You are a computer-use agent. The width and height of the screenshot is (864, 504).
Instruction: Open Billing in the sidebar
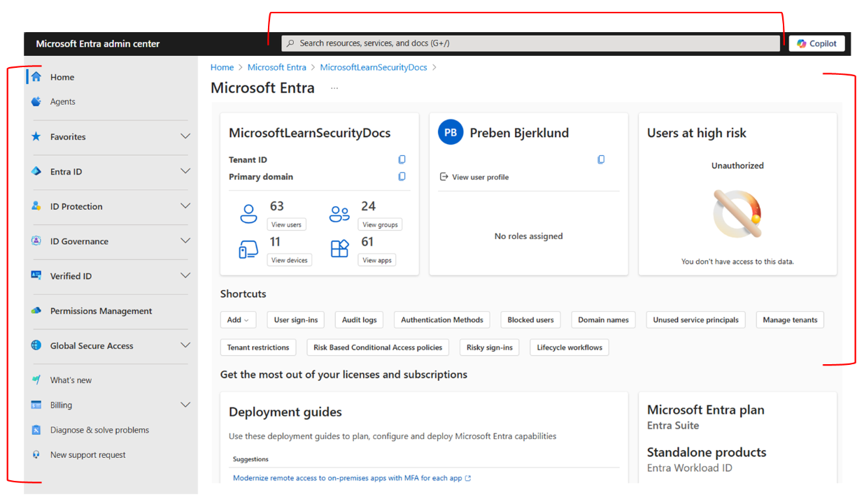(61, 405)
